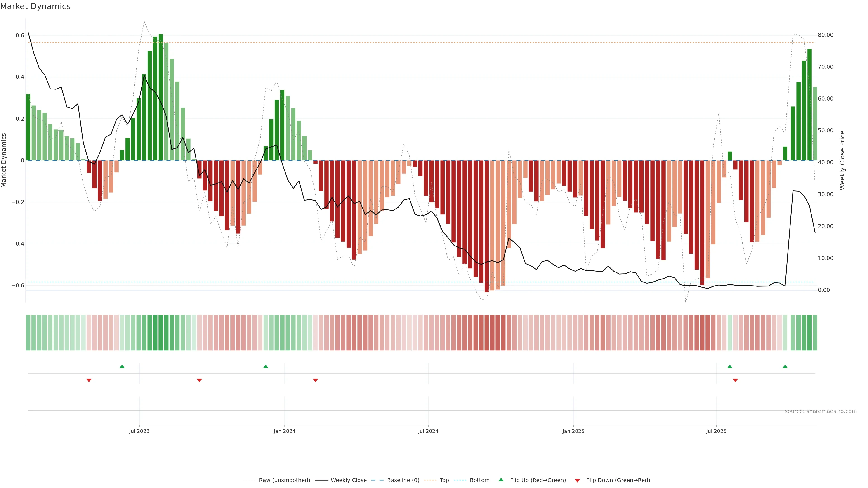Screen dimensions: 868x488
Task: Click the Weekly Close Price axis title
Action: pos(842,160)
